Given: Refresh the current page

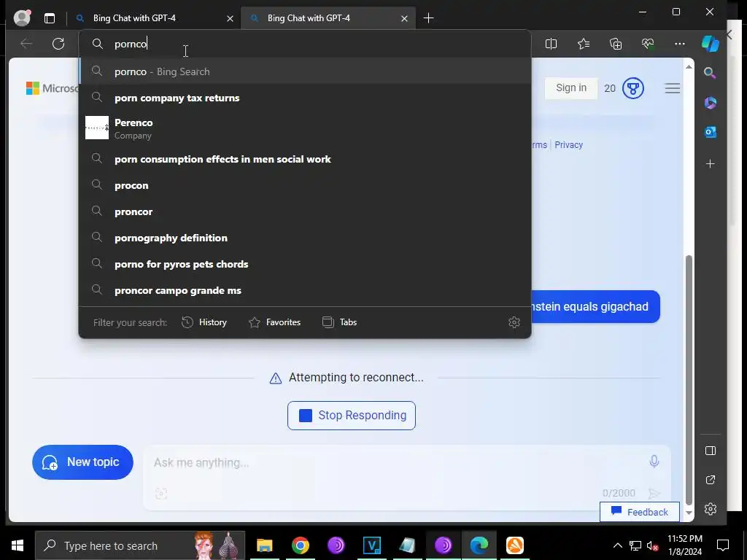Looking at the screenshot, I should (x=58, y=44).
